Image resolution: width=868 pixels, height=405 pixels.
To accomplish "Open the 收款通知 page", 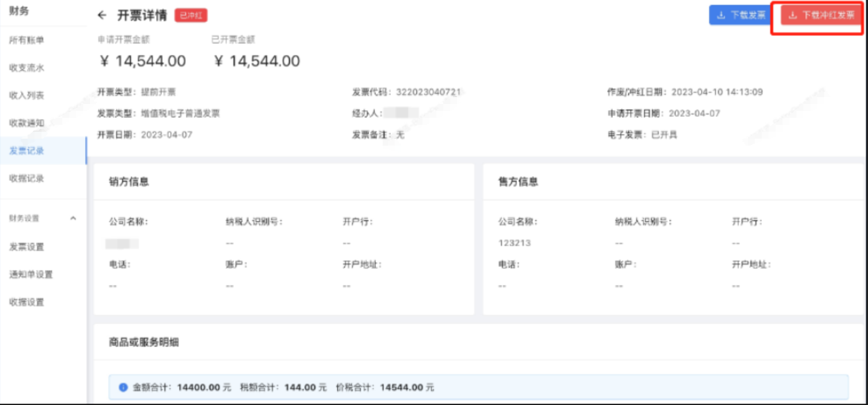I will 27,123.
